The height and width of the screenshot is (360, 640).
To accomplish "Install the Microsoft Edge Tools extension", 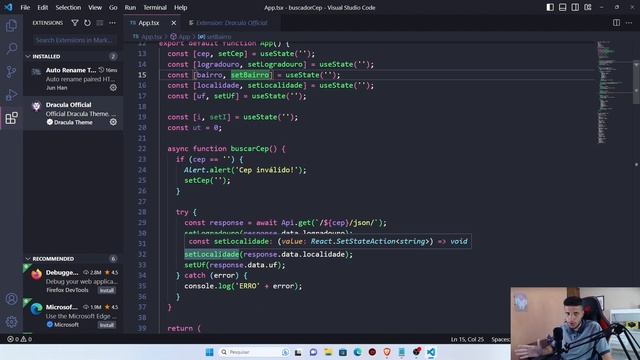I will pos(107,325).
